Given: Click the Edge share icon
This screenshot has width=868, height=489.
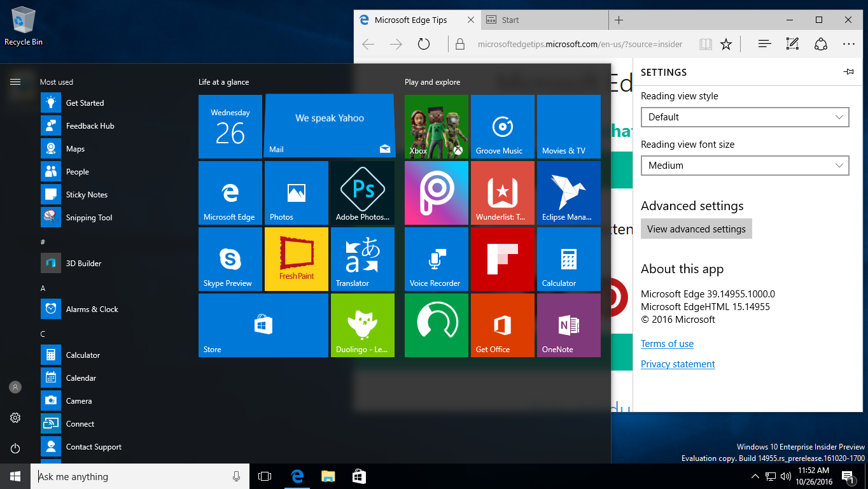Looking at the screenshot, I should point(820,44).
